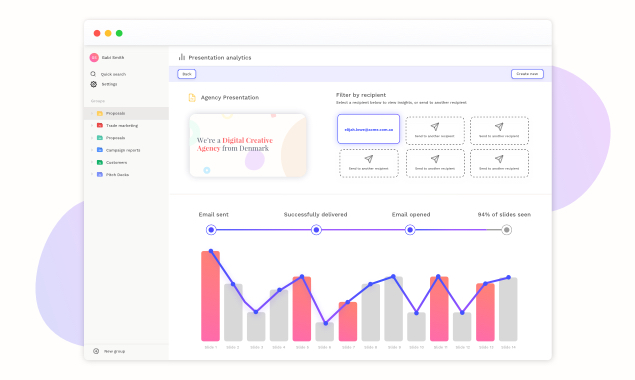Click the gray Slide 2 bar
The height and width of the screenshot is (380, 635).
coord(233,312)
